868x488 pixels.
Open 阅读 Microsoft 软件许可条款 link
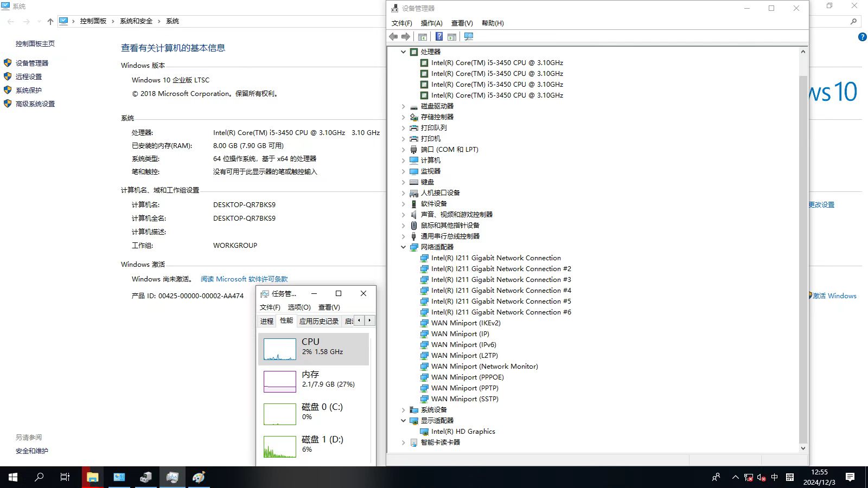[x=244, y=279]
